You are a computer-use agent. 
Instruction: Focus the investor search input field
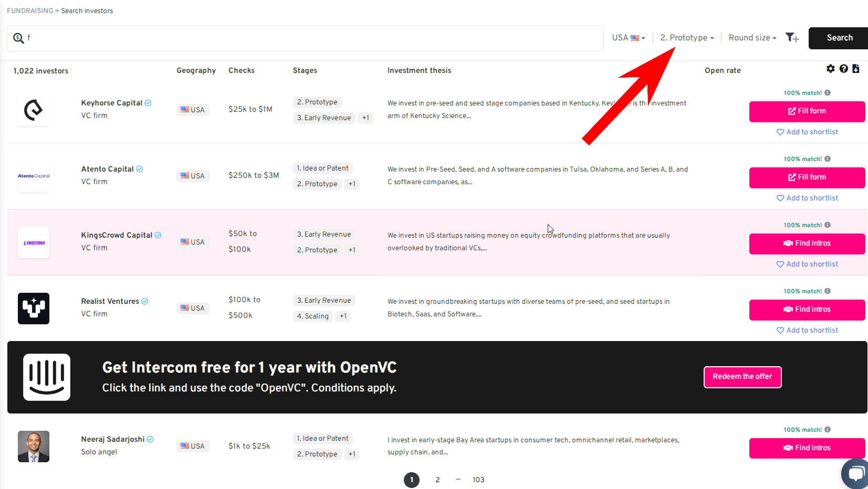[305, 38]
